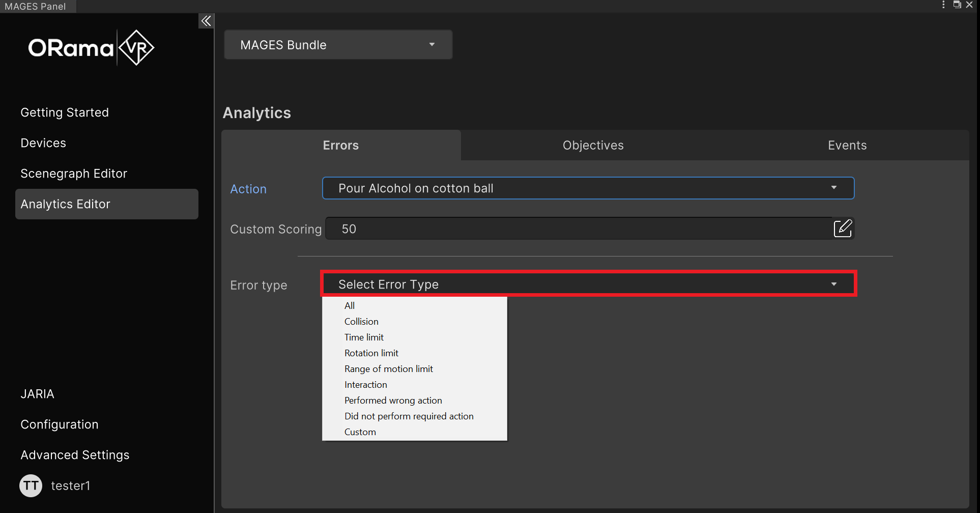Pick Custom error type option

coord(360,432)
